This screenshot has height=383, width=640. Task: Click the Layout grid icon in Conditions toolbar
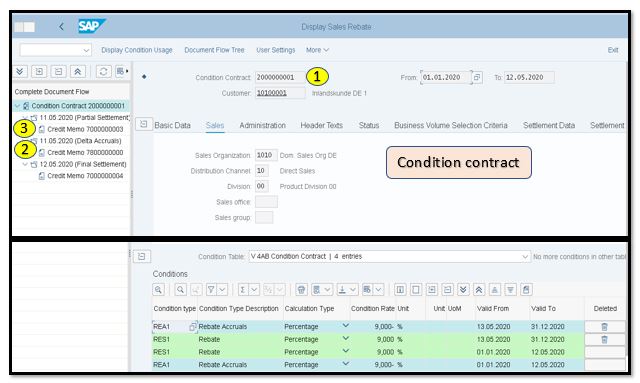[x=367, y=289]
